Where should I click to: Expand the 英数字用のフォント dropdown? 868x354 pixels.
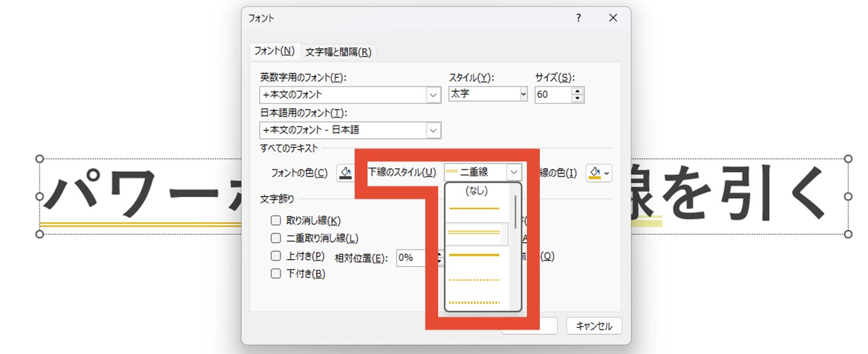click(x=434, y=95)
